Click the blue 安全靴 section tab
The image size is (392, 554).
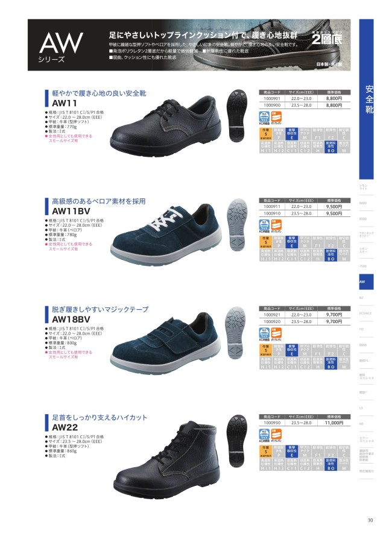366,99
